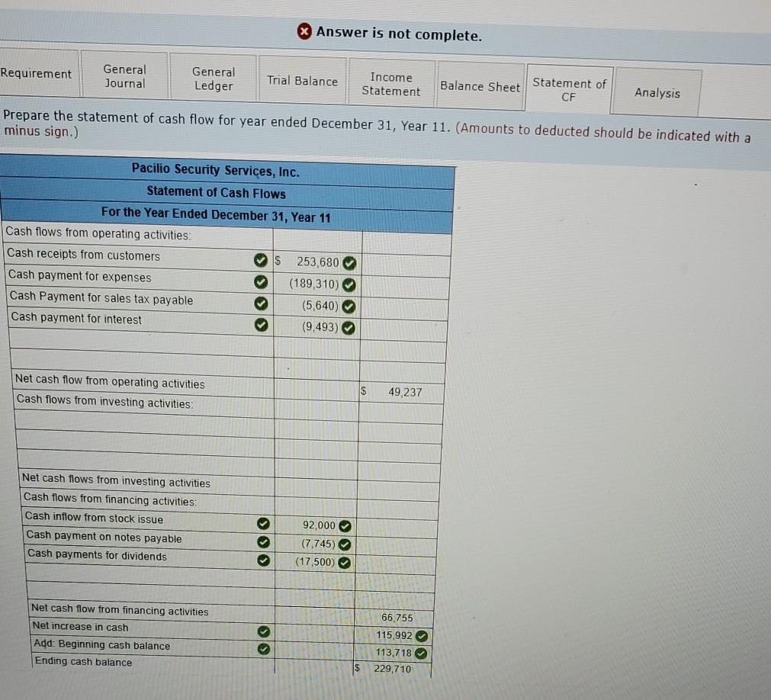
Task: Click the red X incomplete answer icon
Action: click(304, 31)
